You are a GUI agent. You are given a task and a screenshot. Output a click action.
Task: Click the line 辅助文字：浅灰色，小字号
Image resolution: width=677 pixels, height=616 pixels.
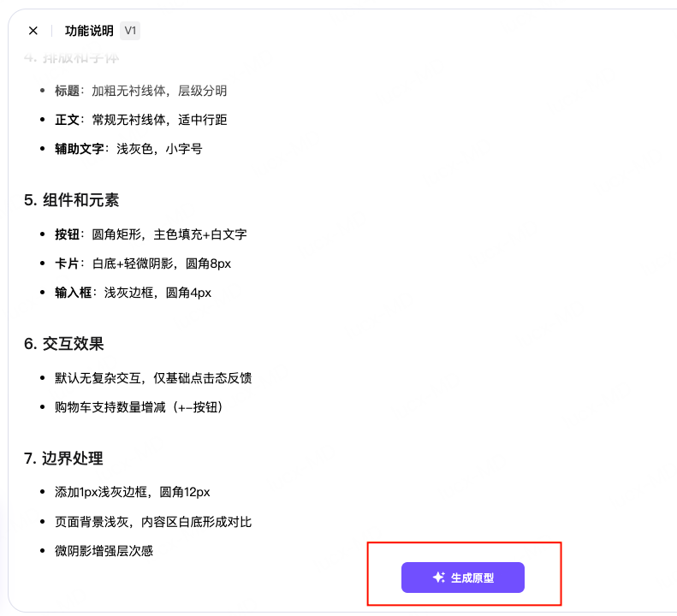[128, 149]
